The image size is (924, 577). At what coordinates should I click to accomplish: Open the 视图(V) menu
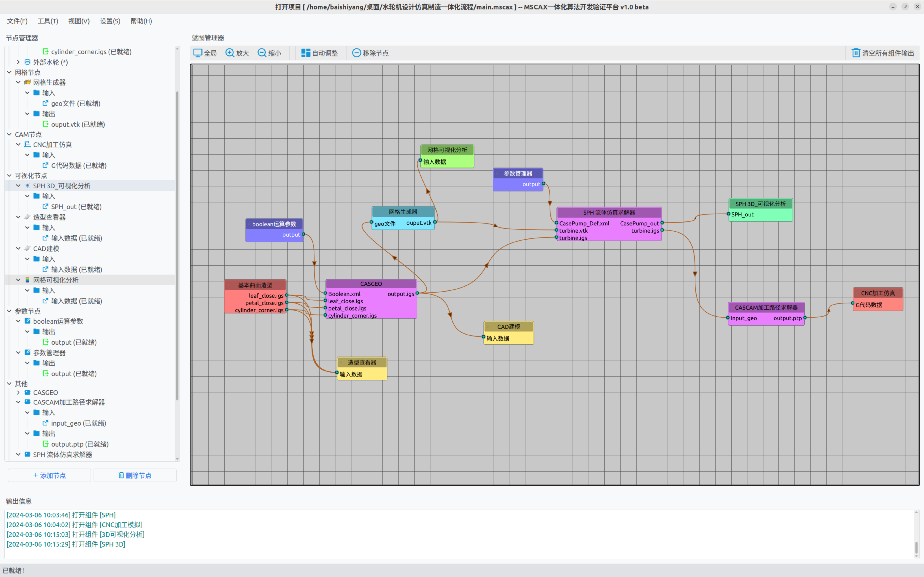point(79,21)
